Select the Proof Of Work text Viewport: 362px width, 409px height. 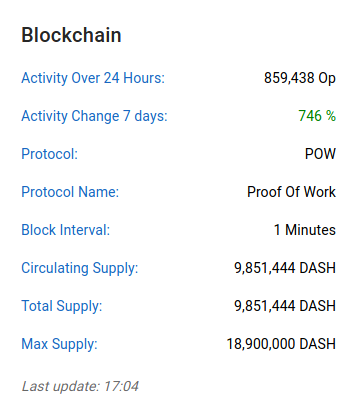tap(291, 192)
